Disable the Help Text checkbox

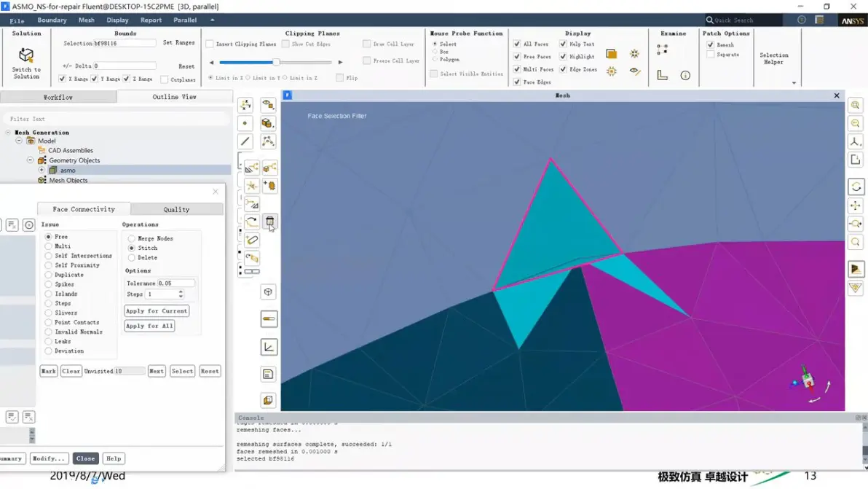[x=563, y=44]
